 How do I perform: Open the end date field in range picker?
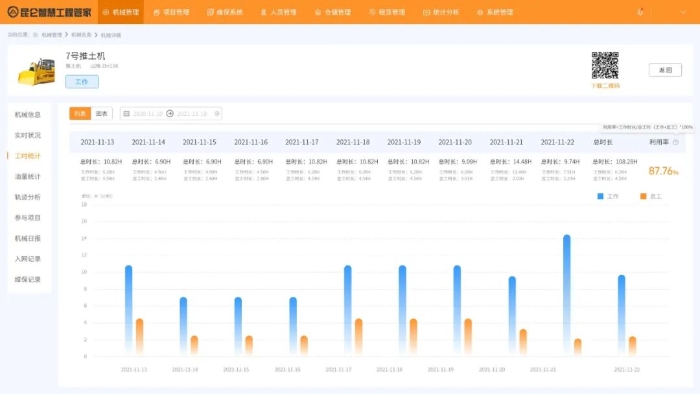coord(192,114)
